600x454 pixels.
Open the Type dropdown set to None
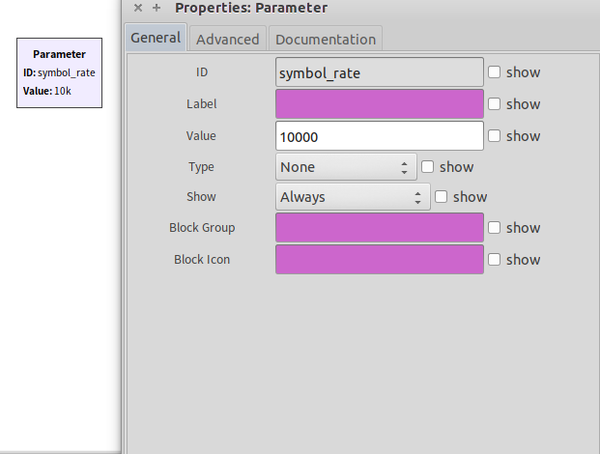click(346, 167)
